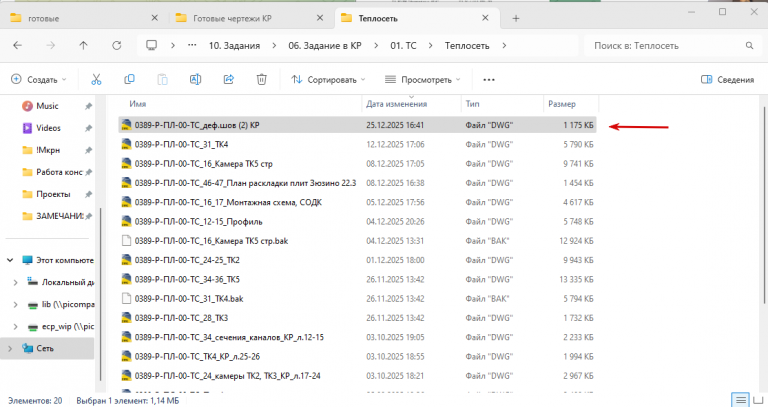Open the Просмотреть dropdown
This screenshot has height=407, width=768.
tap(423, 79)
